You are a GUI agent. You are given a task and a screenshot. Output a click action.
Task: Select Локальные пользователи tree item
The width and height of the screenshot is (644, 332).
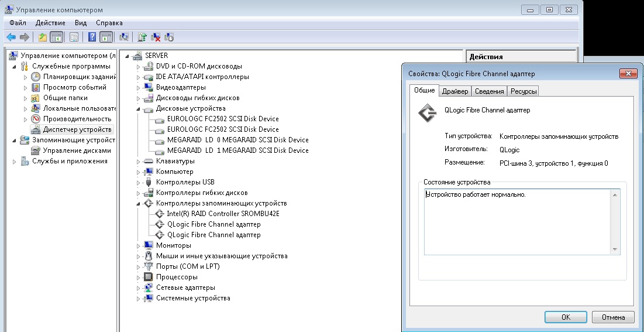[80, 108]
